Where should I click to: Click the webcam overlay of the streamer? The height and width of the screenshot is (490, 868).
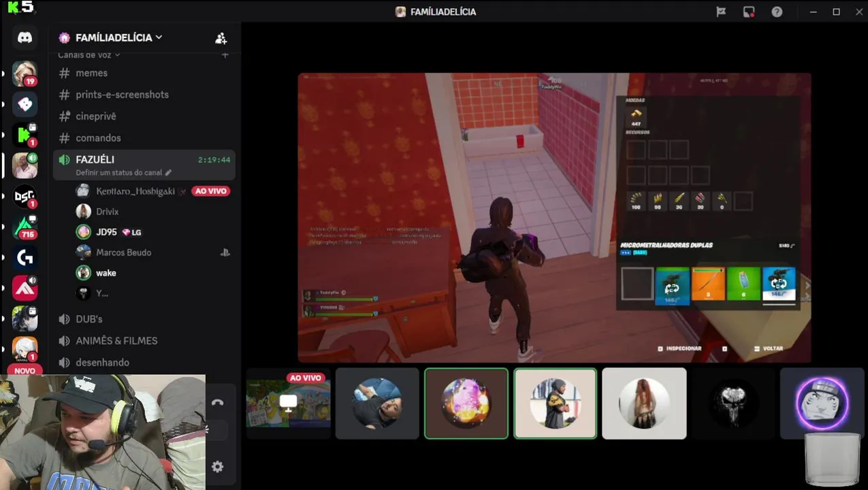point(103,432)
